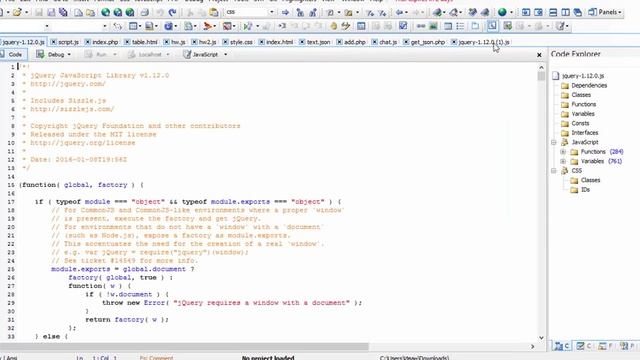The width and height of the screenshot is (640, 360).
Task: Collapse the CSS tree node
Action: pyautogui.click(x=553, y=171)
